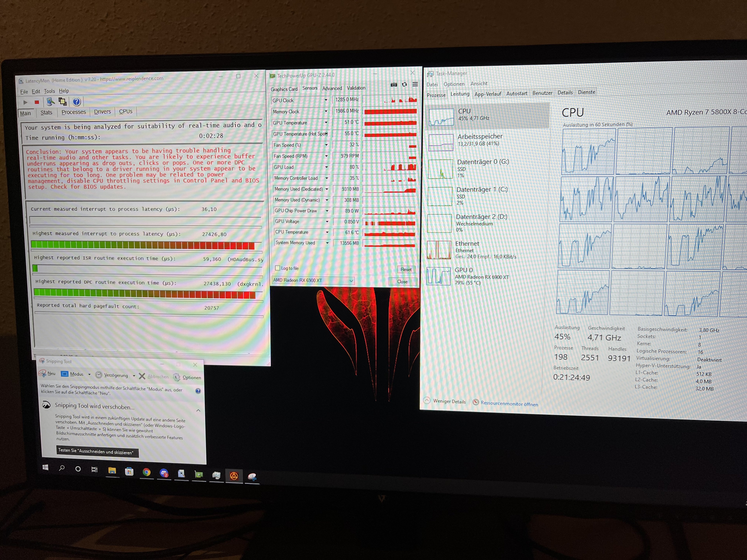747x560 pixels.
Task: Open the Snipping Tool Modus dropdown arrow
Action: coord(89,374)
